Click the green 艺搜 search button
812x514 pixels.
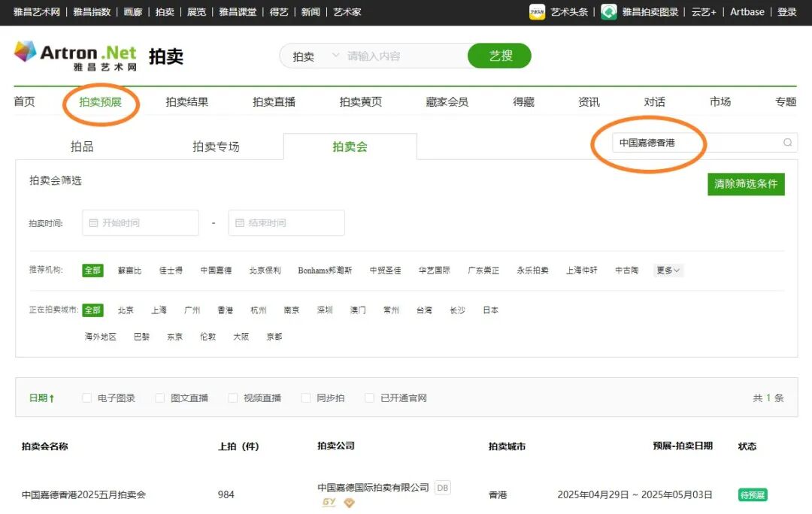click(x=499, y=56)
